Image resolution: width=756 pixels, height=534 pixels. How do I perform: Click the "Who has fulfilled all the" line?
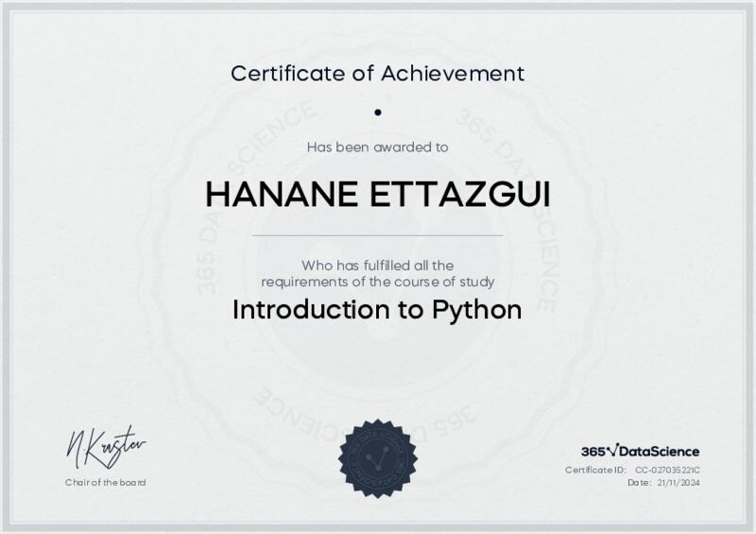point(377,265)
